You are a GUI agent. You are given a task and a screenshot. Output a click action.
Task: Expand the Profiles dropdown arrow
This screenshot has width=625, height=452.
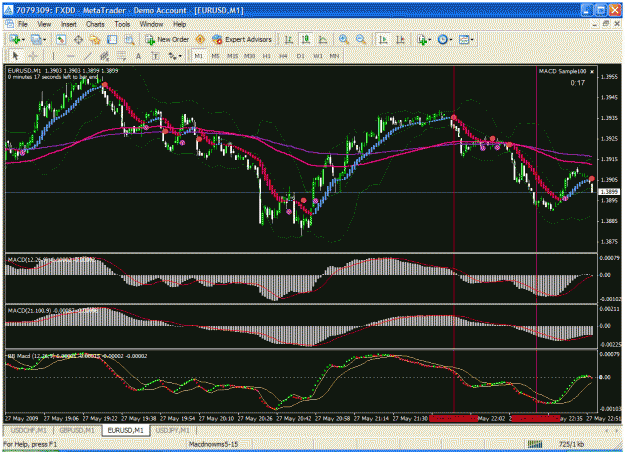coord(44,40)
